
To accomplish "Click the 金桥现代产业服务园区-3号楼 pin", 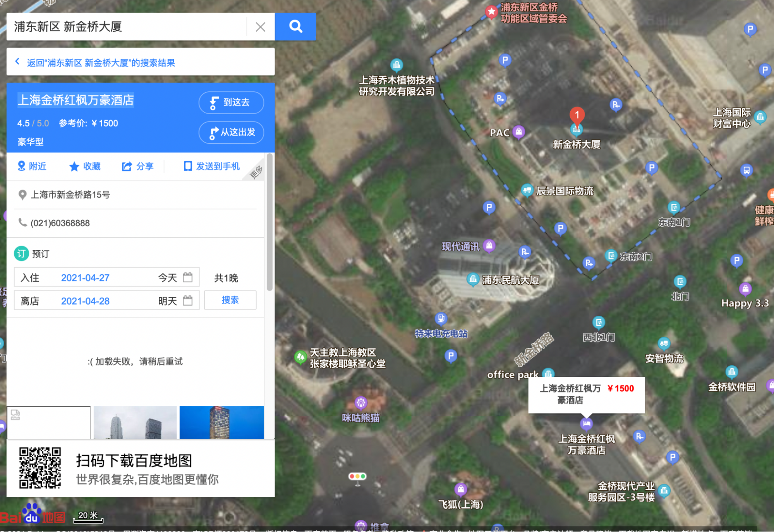I will tap(664, 491).
